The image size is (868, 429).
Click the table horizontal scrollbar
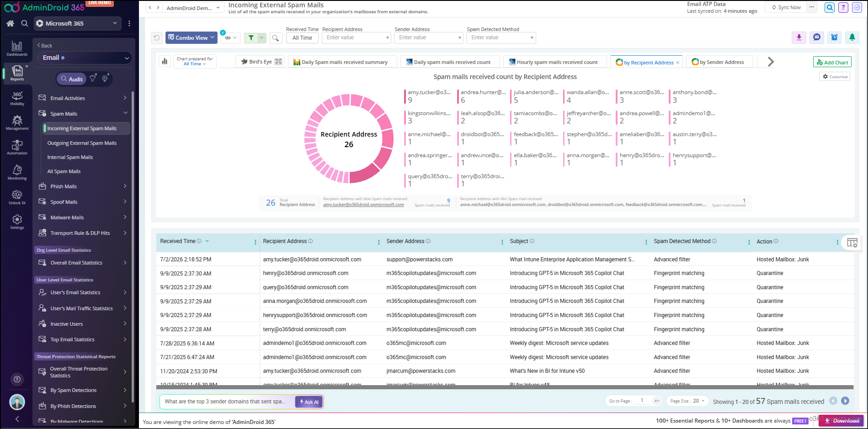click(x=505, y=387)
